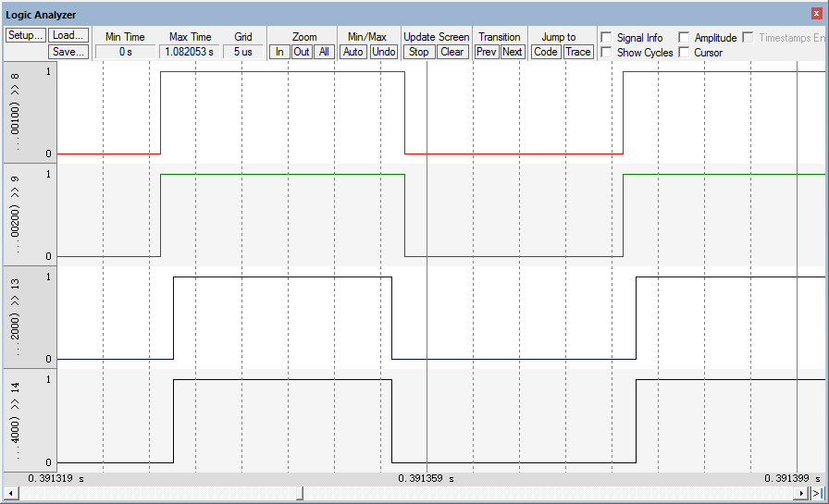Screen dimensions: 829x504
Task: Click the Load... button
Action: 68,35
